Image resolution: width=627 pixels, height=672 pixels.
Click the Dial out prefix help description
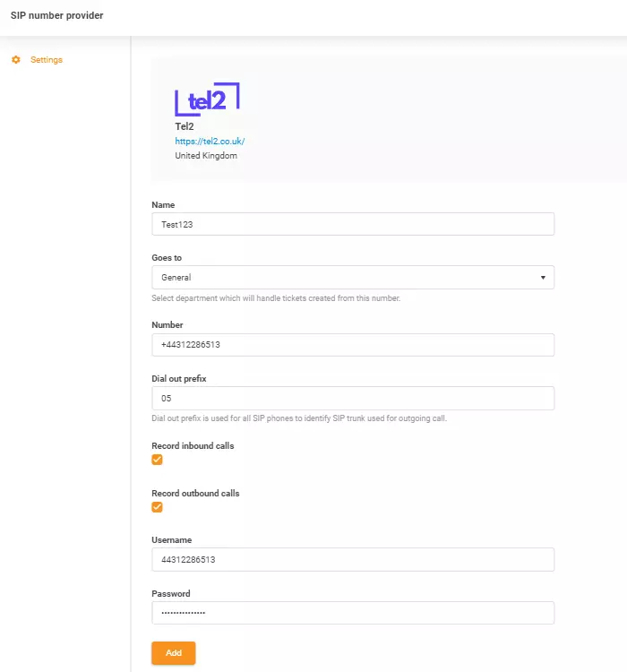pyautogui.click(x=299, y=418)
